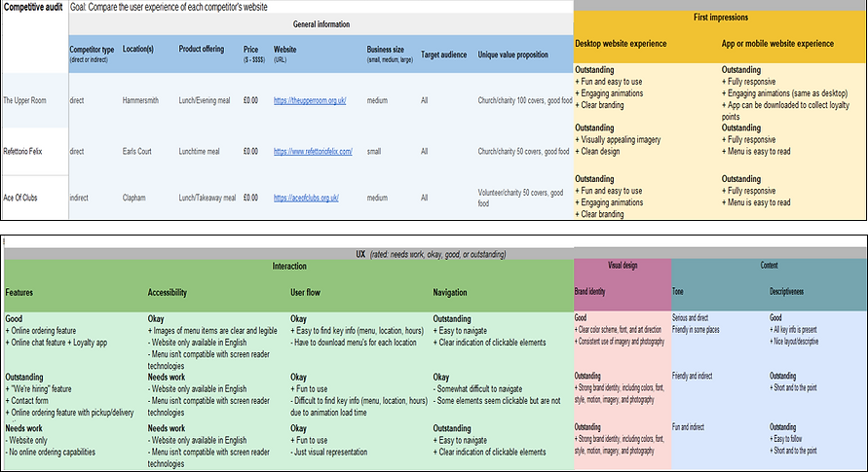Click '+ Images of menu items are clear' text
The image size is (868, 472).
(x=212, y=331)
